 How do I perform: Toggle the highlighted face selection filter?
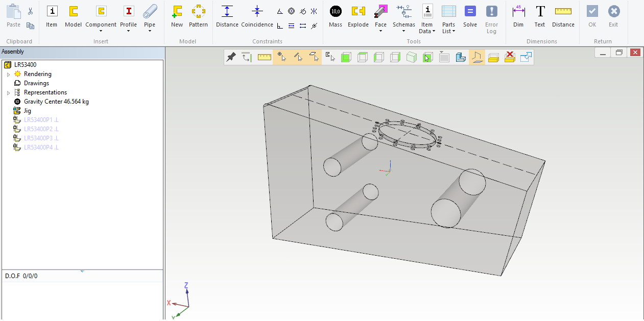(x=314, y=57)
